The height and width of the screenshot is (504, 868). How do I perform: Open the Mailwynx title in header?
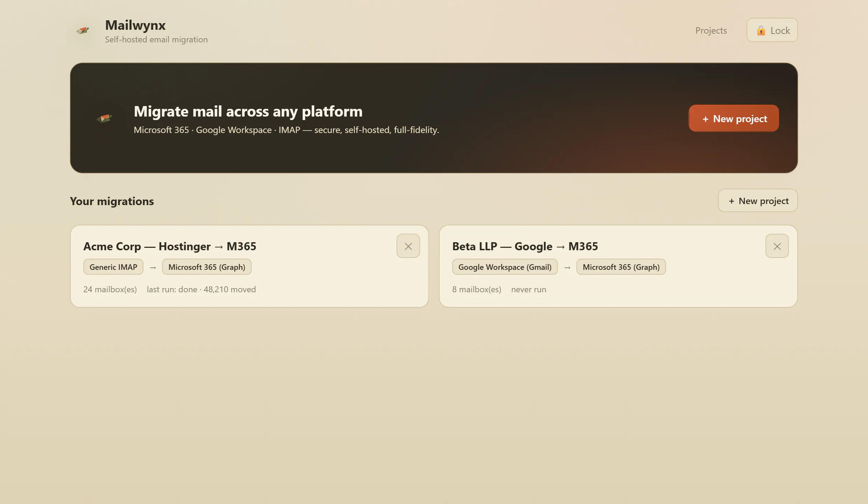135,25
